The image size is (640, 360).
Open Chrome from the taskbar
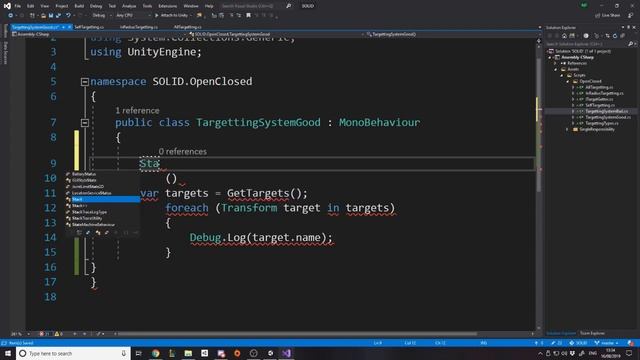pos(156,353)
